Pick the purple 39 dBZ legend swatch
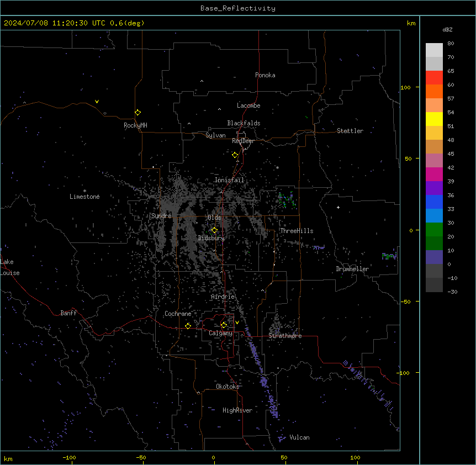 pos(434,188)
